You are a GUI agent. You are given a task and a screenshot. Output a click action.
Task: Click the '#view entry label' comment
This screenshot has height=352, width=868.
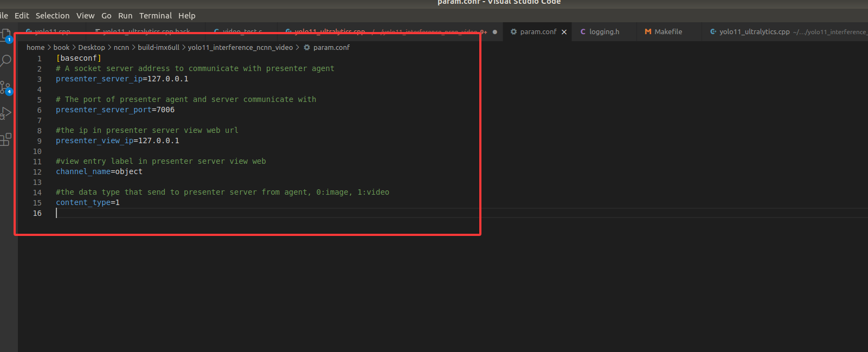[x=161, y=161]
